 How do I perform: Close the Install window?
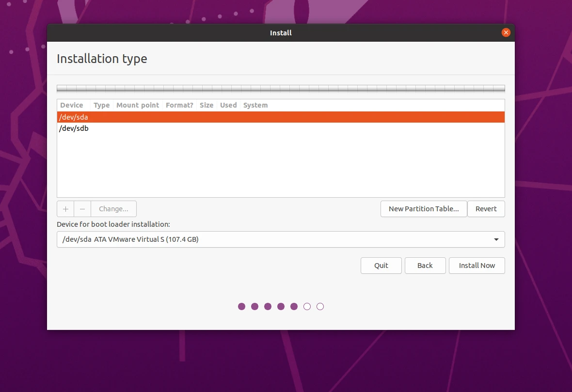click(506, 32)
